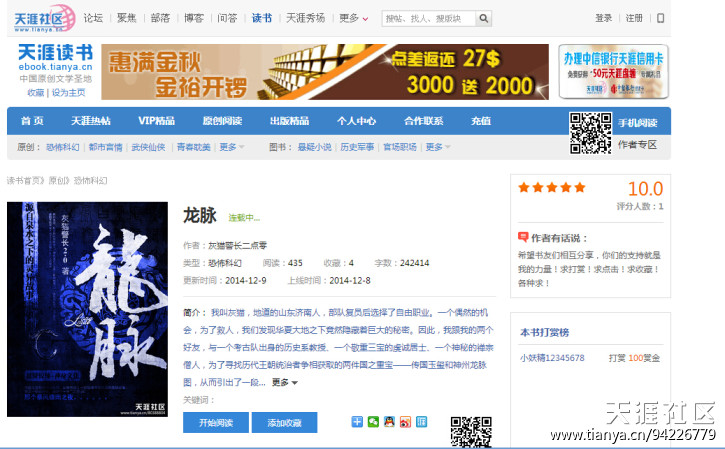Open the 天涯热帖 tab
The image size is (725, 449).
coord(91,121)
